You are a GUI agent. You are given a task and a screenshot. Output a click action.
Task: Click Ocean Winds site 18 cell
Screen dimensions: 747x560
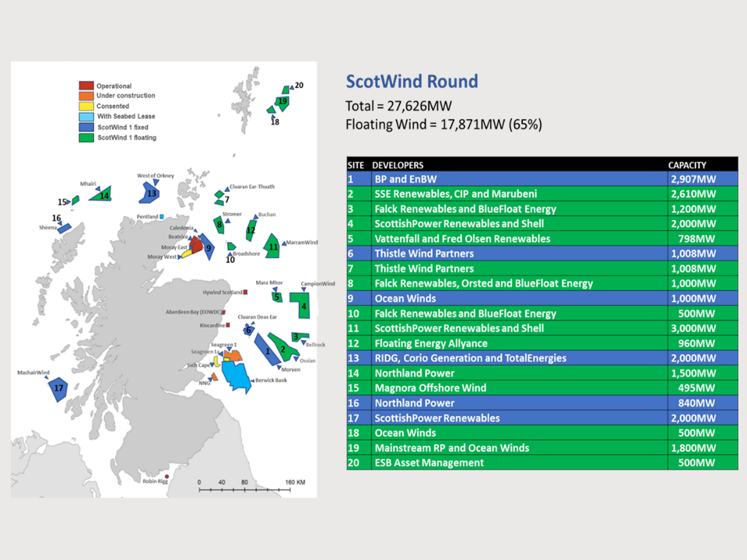point(519,433)
